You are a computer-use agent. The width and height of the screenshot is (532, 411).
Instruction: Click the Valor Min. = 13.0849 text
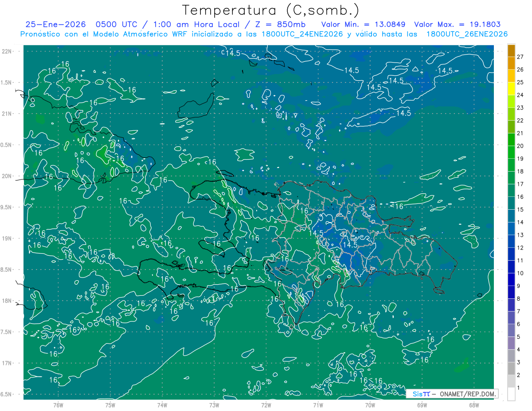(364, 24)
